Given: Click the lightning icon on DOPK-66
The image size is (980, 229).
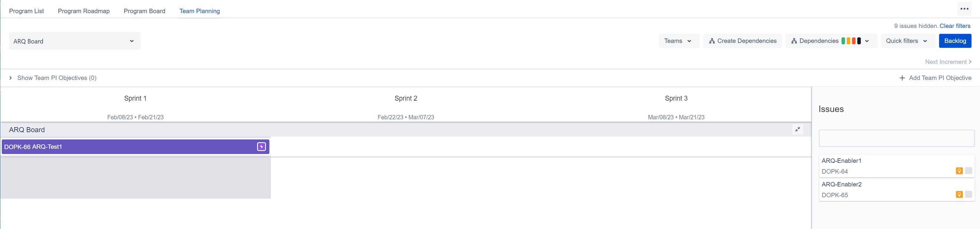Looking at the screenshot, I should [261, 147].
